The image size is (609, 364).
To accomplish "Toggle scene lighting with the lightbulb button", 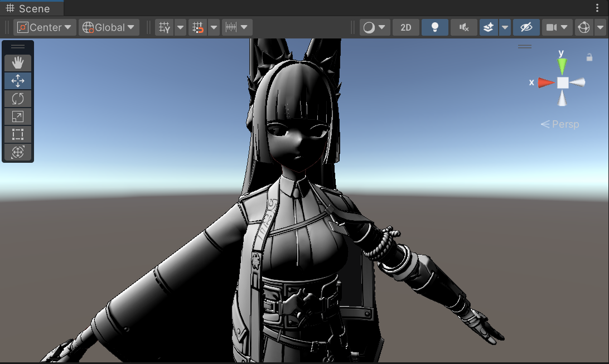I will 435,27.
